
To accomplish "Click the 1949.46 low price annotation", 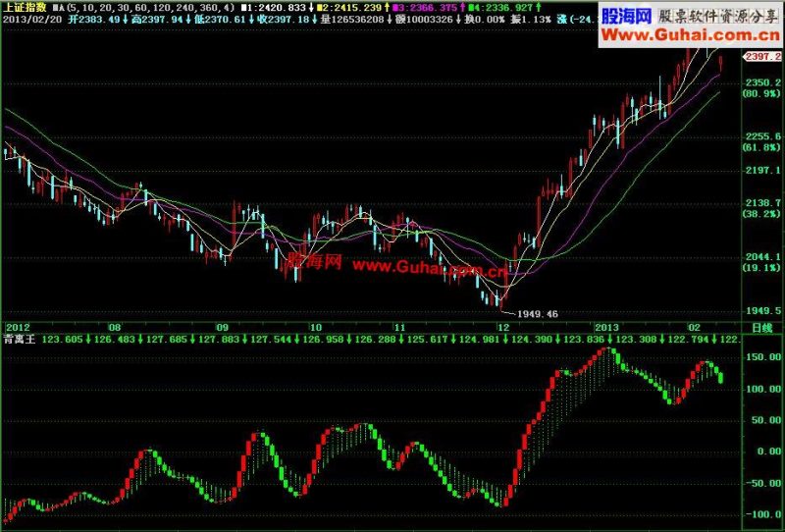I will [x=537, y=314].
